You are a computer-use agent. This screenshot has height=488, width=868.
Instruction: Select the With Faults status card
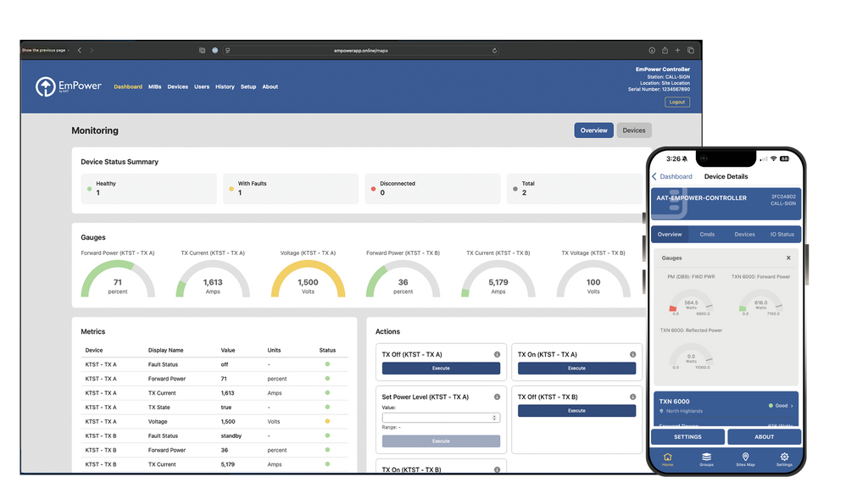[x=291, y=189]
